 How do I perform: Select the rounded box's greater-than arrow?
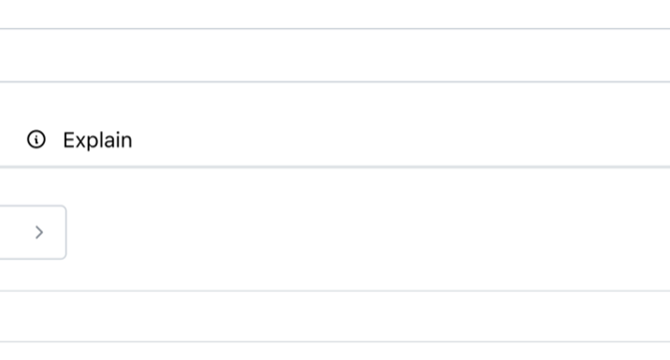[39, 232]
